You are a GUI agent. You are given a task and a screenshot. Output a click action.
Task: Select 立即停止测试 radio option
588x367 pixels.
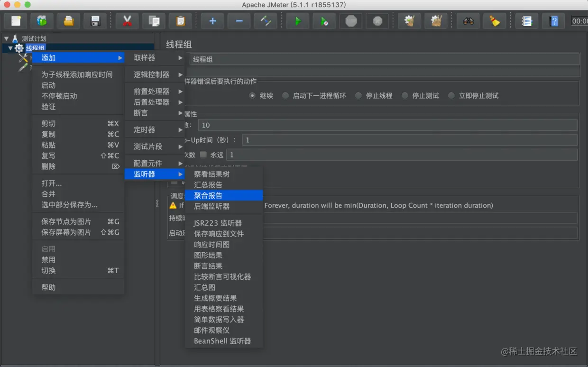coord(451,95)
